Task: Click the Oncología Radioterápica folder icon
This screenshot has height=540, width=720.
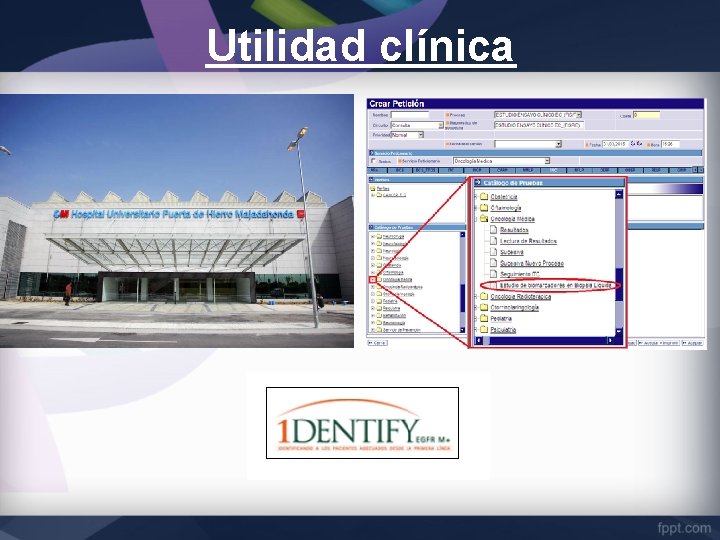Action: tap(484, 296)
